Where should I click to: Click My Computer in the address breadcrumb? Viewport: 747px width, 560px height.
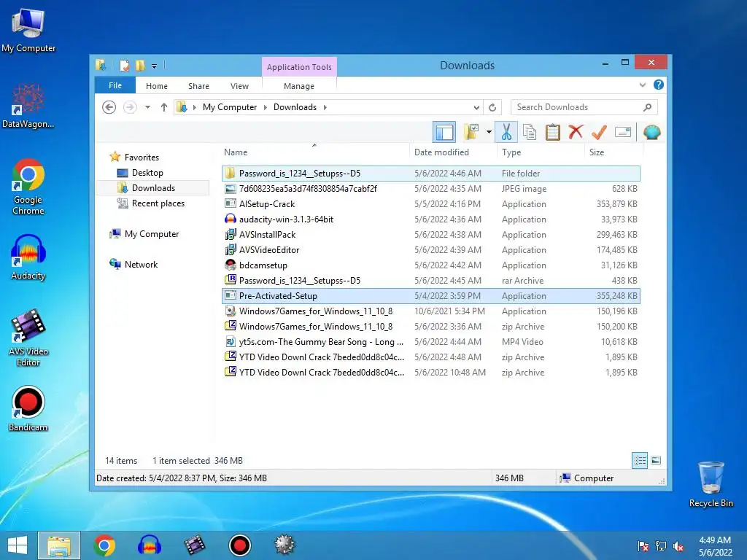(230, 107)
